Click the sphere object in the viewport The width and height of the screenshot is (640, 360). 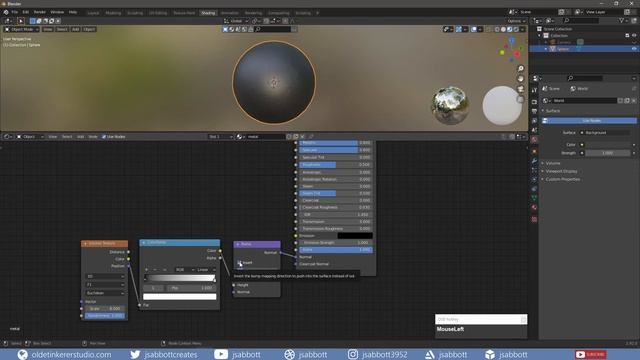click(x=274, y=82)
